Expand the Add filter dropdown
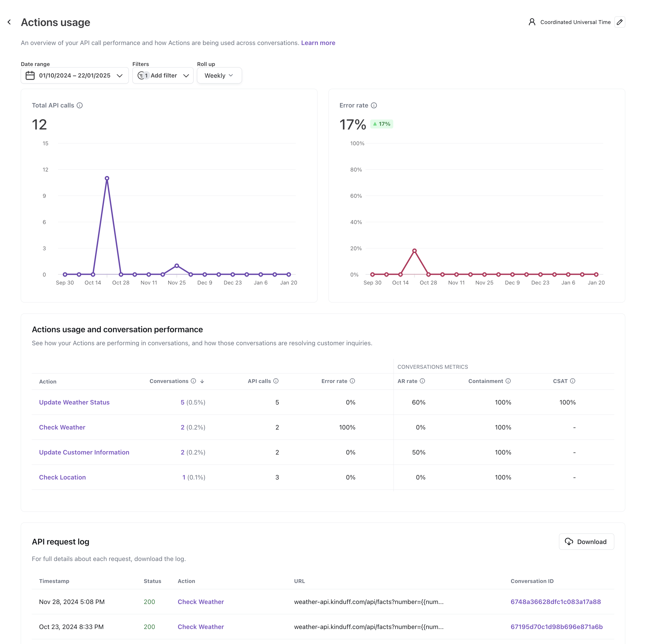647x644 pixels. coord(163,76)
